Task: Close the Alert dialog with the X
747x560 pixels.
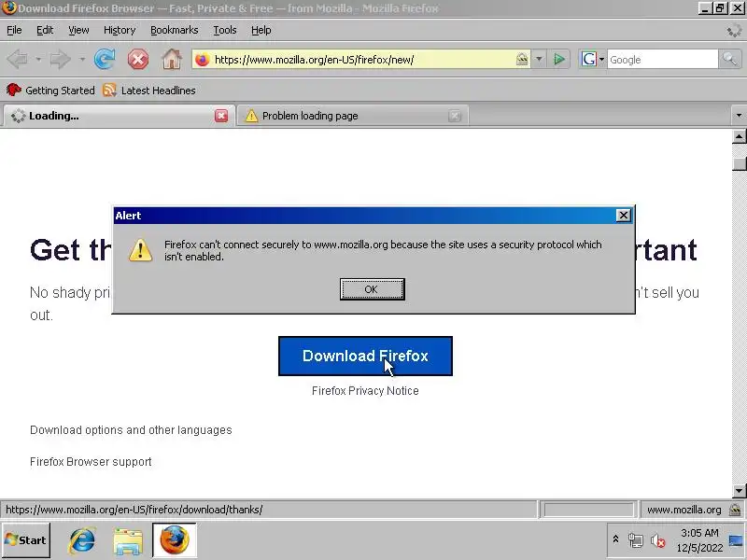Action: pyautogui.click(x=623, y=216)
